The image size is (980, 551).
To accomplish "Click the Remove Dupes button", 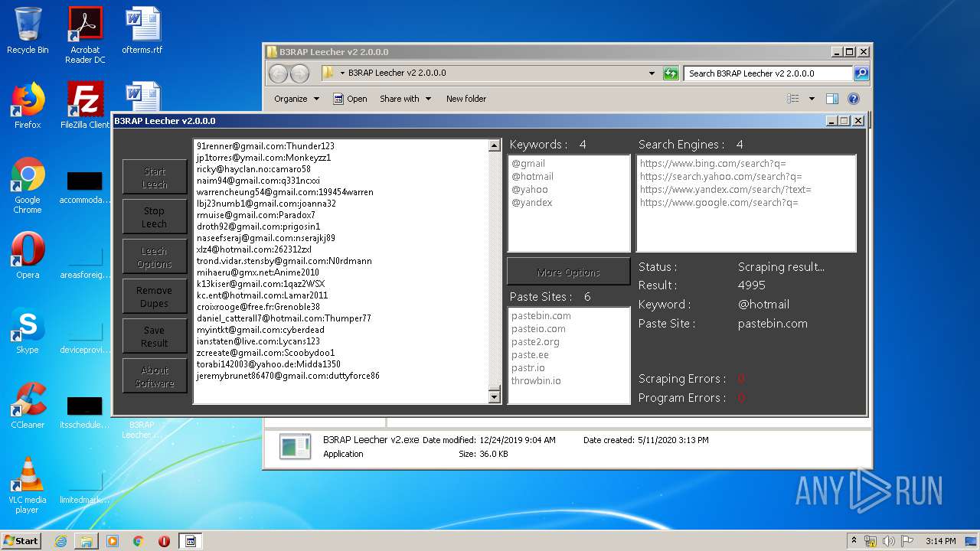I will pyautogui.click(x=155, y=297).
